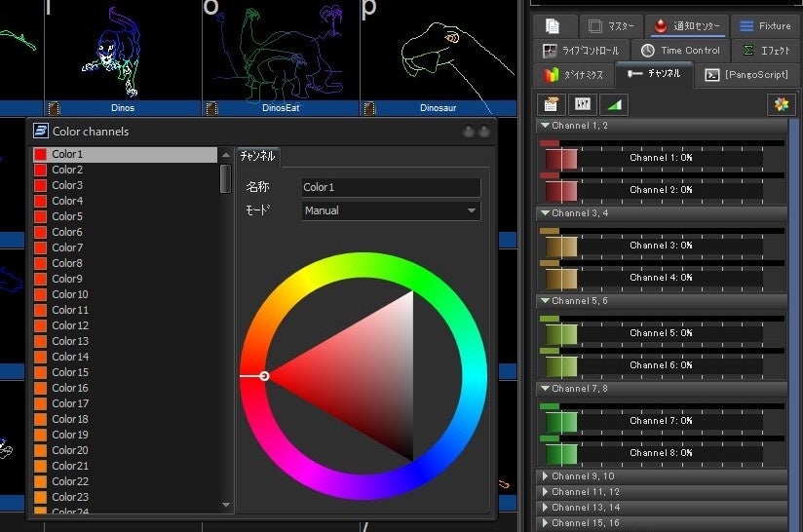Click the documents icon tab in the top panel
The image size is (803, 532).
(x=553, y=26)
